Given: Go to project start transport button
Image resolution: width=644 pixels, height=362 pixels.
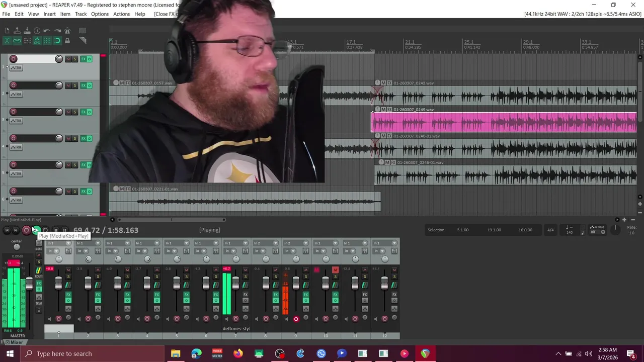Looking at the screenshot, I should point(7,230).
